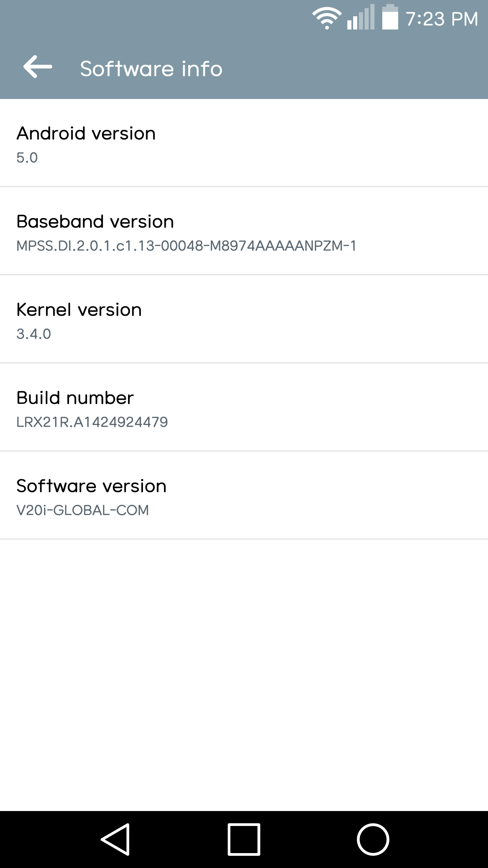Viewport: 488px width, 868px height.
Task: Tap the Baseband version list item
Action: click(x=244, y=232)
